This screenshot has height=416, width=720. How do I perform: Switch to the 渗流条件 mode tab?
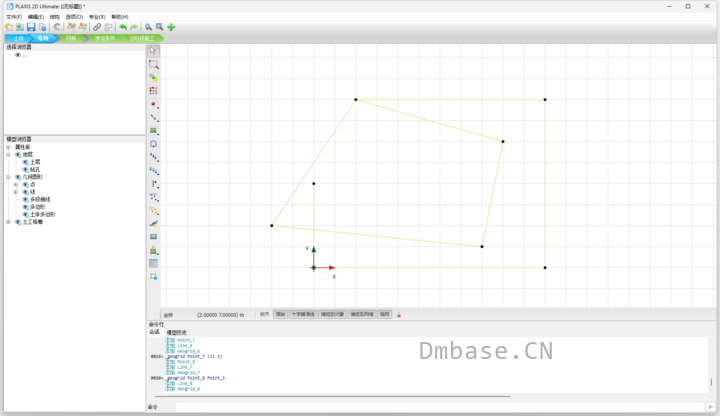click(x=105, y=39)
